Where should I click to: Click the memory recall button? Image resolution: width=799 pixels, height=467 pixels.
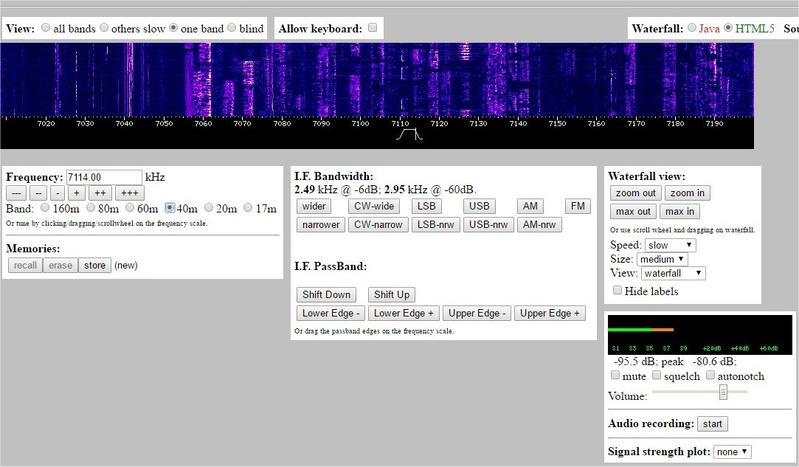(x=25, y=265)
